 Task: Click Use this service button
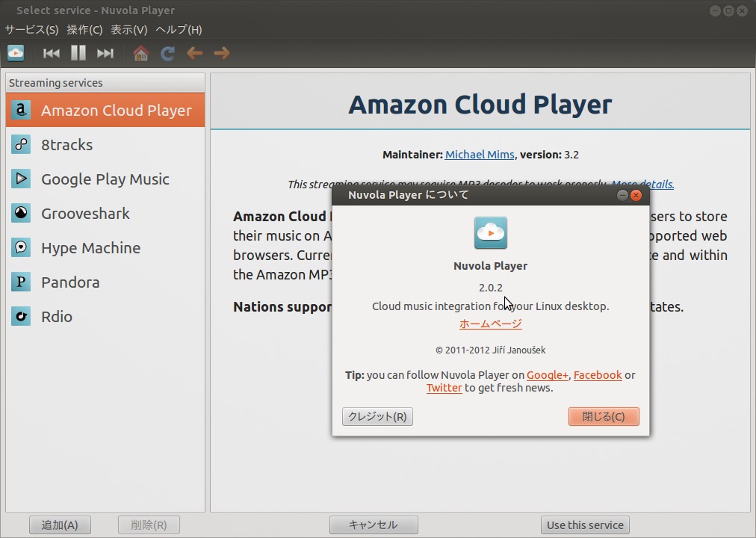[585, 525]
